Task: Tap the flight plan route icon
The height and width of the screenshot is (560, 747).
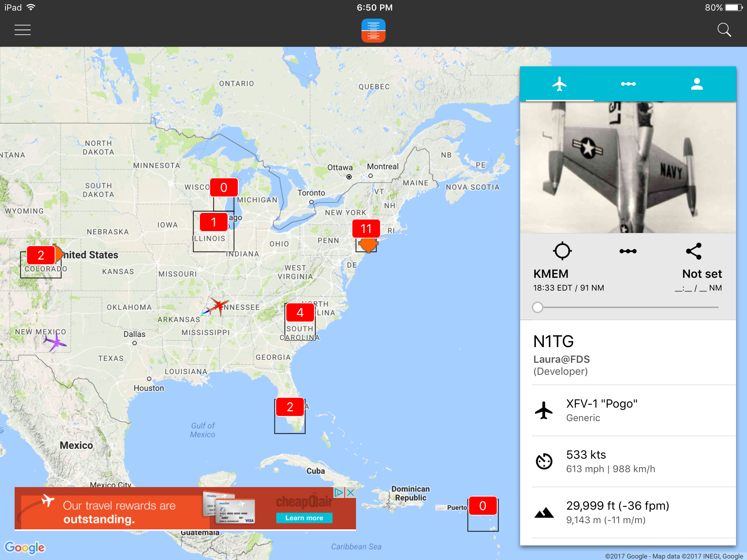Action: click(628, 251)
